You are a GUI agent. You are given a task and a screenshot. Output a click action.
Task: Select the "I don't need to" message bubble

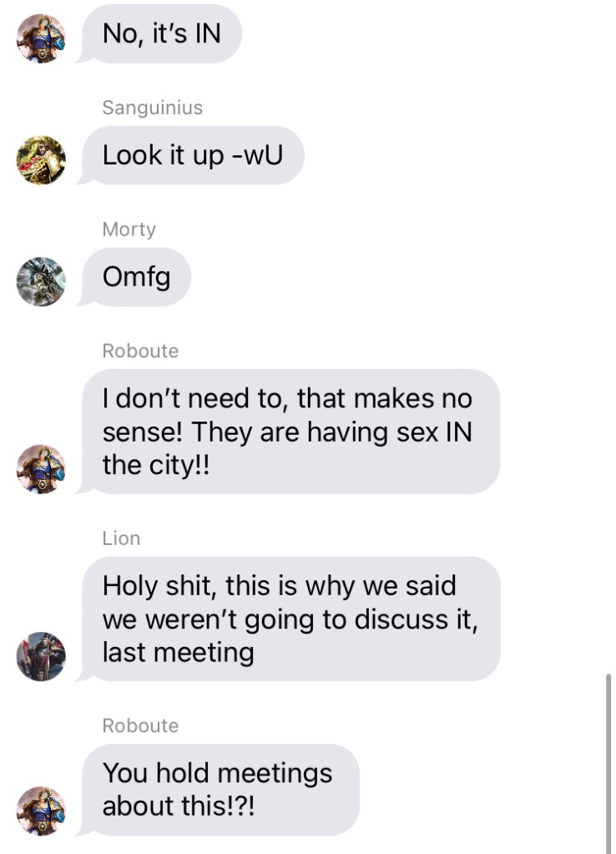tap(290, 432)
